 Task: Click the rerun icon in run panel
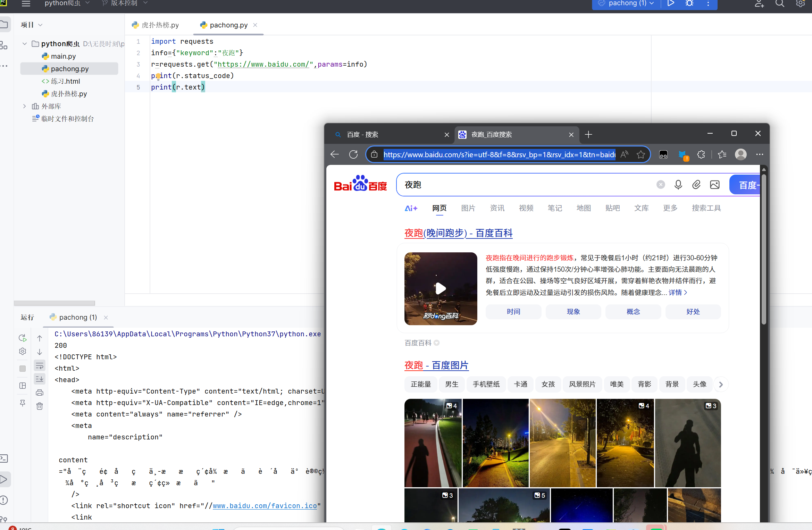point(23,338)
